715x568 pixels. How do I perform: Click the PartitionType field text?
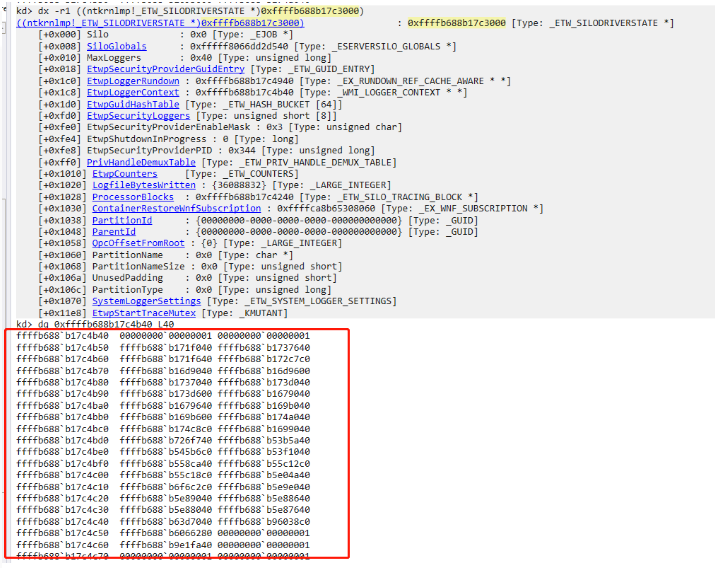pyautogui.click(x=127, y=289)
